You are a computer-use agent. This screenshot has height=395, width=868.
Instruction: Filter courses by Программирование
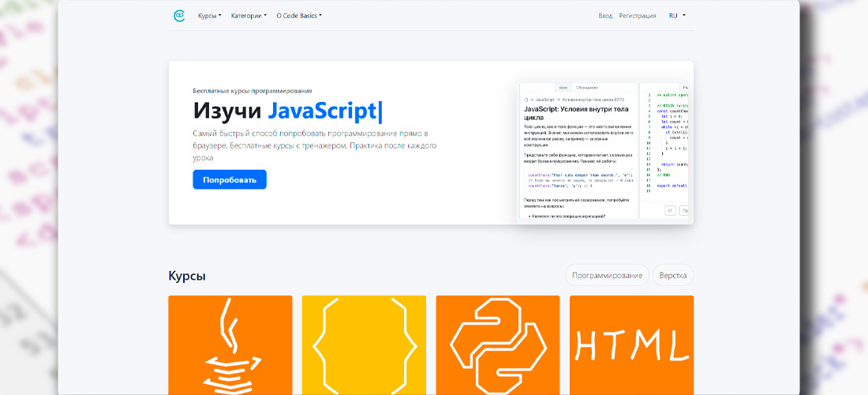point(608,275)
